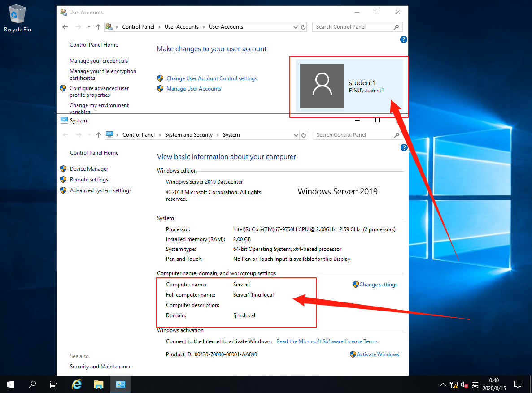Viewport: 532px width, 393px height.
Task: Open the Recycle Bin desktop icon
Action: coord(17,18)
